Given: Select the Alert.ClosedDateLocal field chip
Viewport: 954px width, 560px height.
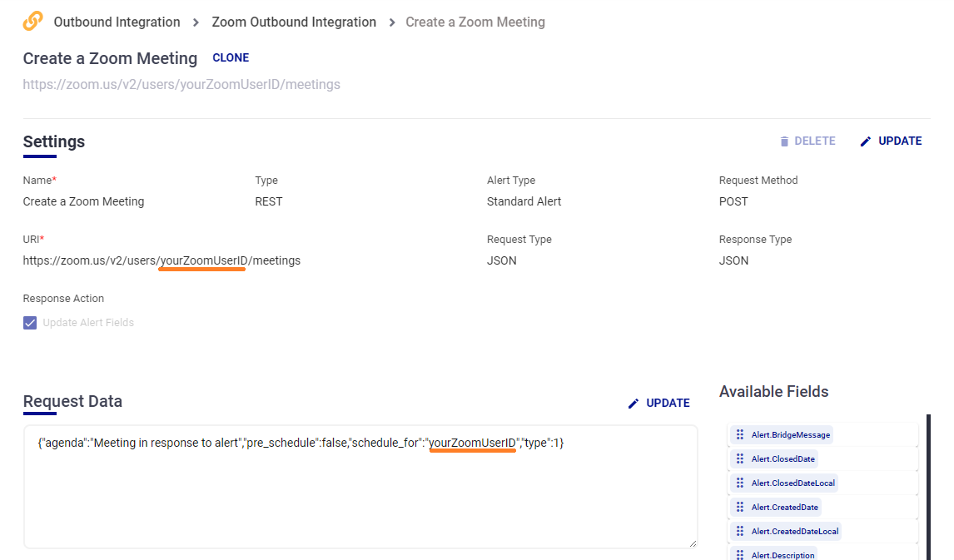Looking at the screenshot, I should click(x=793, y=483).
